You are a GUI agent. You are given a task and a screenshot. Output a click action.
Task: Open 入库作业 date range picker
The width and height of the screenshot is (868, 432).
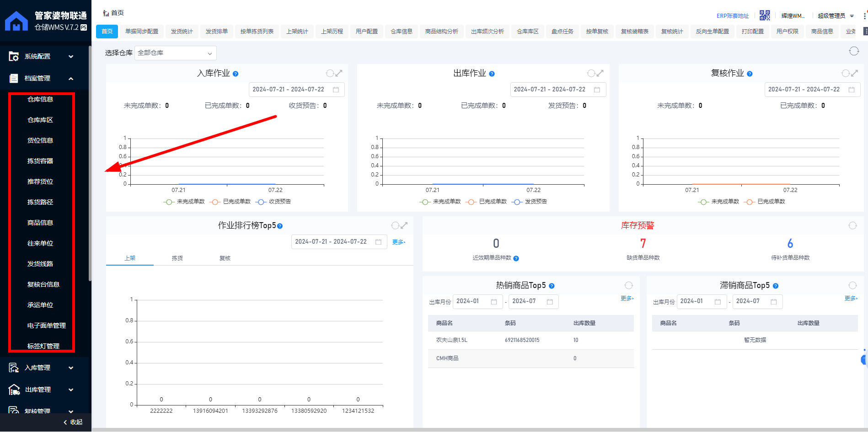pos(296,90)
